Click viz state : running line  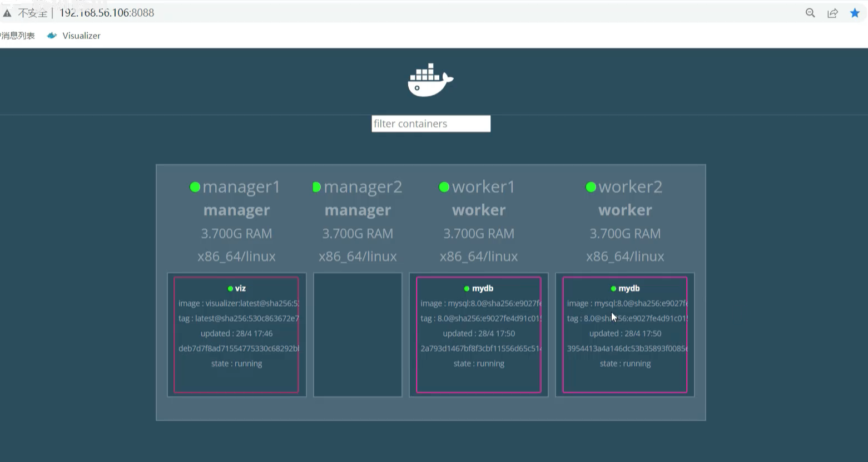[236, 363]
